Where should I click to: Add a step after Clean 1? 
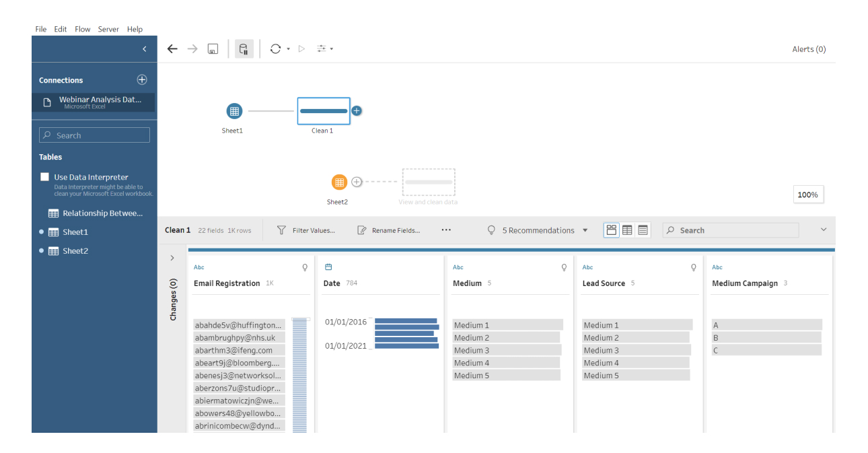[x=357, y=111]
